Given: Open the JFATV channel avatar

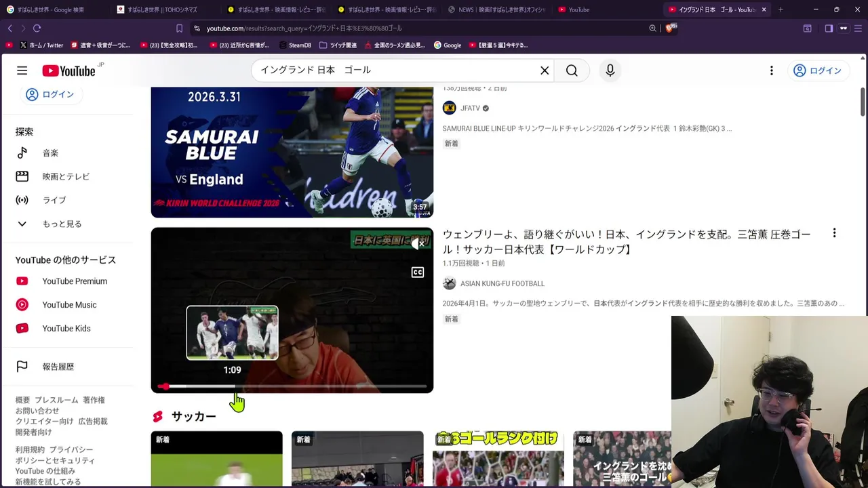Looking at the screenshot, I should coord(449,108).
